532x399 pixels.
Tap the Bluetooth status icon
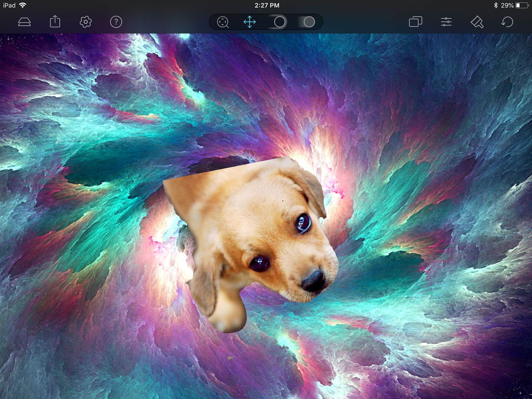[495, 5]
